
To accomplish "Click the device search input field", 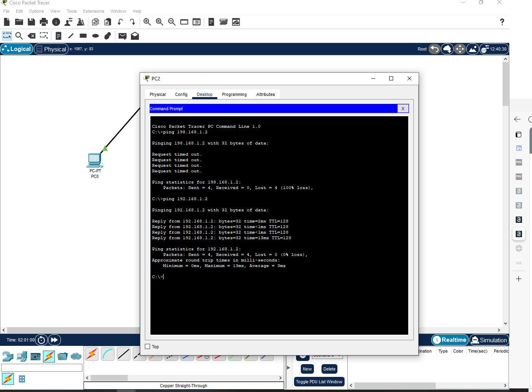I will [42, 368].
